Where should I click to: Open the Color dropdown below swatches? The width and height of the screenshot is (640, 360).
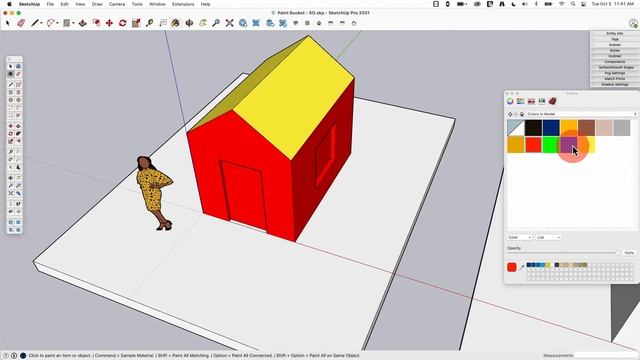[519, 237]
